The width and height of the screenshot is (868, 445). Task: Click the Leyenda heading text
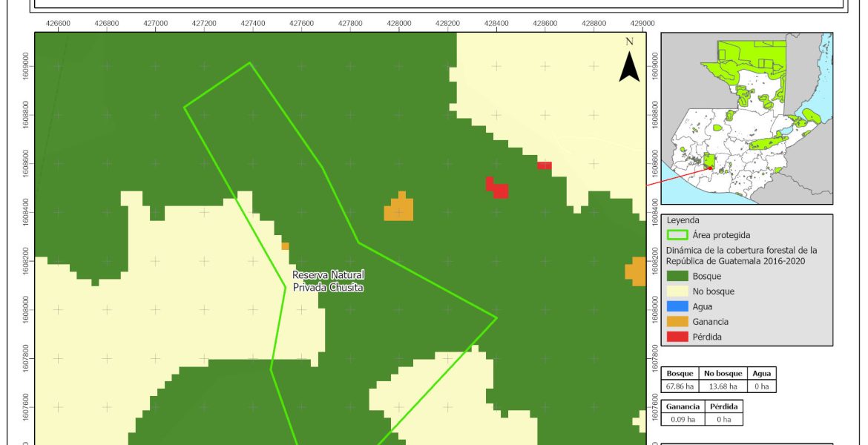coord(683,220)
